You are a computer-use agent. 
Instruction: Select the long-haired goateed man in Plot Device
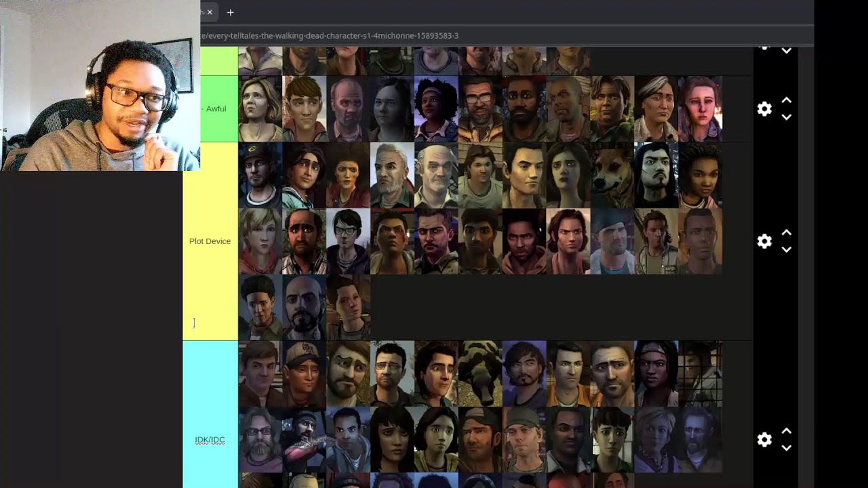click(656, 176)
